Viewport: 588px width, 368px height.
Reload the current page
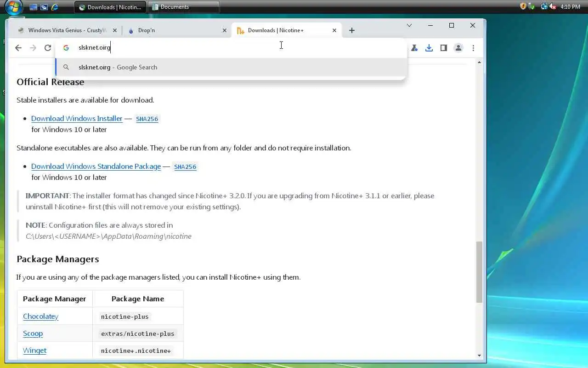(48, 48)
